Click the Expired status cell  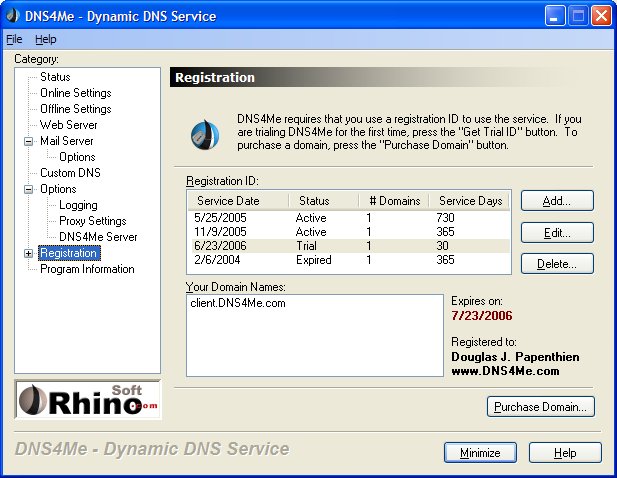click(314, 260)
